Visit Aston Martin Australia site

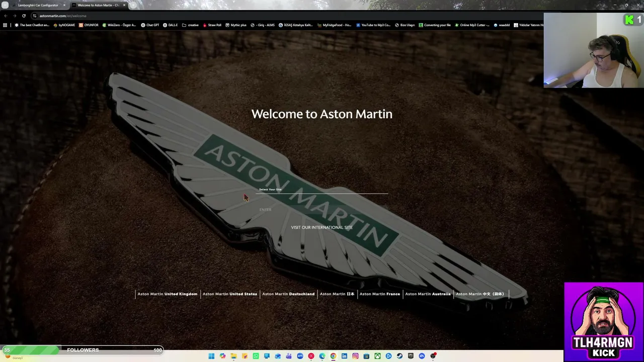pos(428,294)
